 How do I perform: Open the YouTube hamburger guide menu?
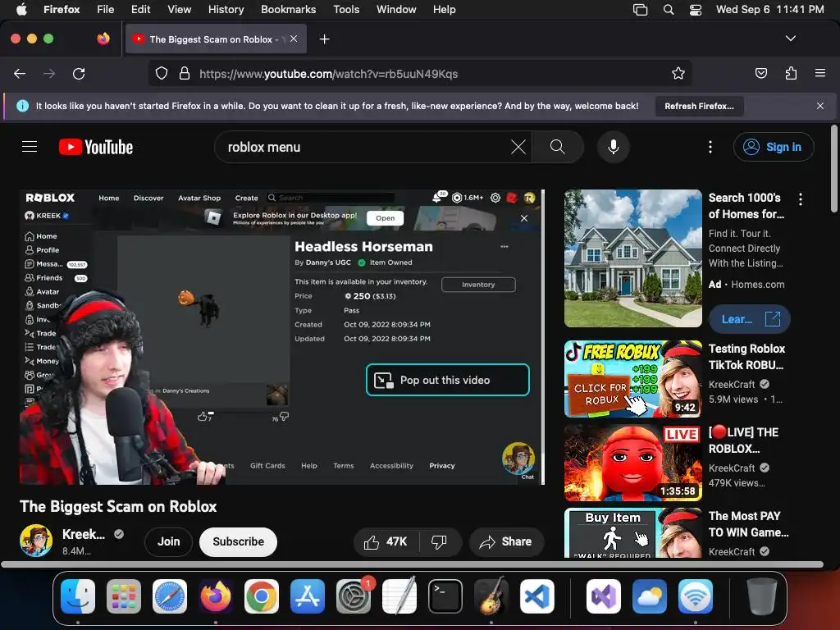[x=30, y=147]
